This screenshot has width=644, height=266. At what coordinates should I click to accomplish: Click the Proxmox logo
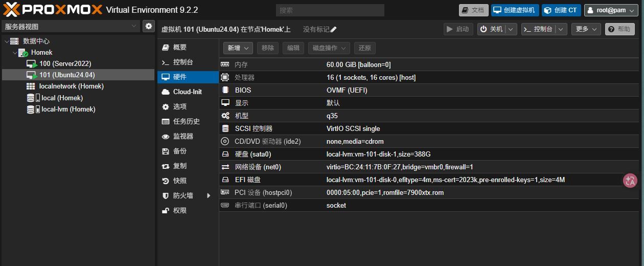pos(53,10)
